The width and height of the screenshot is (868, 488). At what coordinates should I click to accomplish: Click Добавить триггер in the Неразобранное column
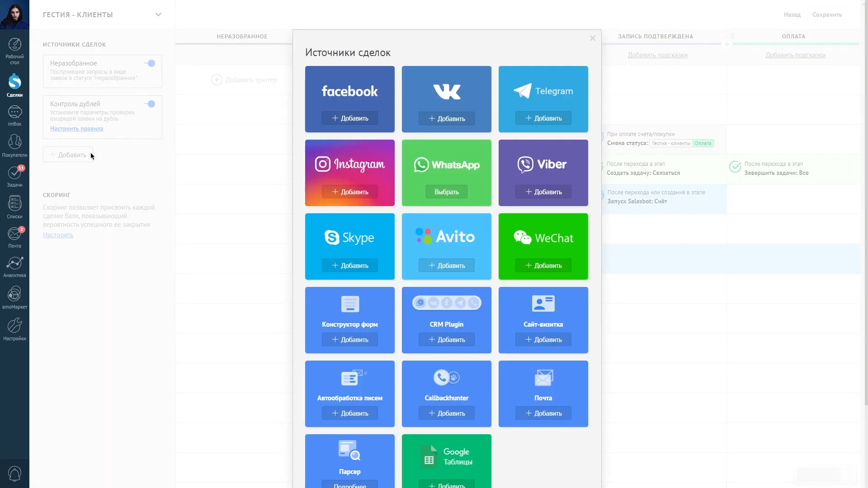pos(245,80)
